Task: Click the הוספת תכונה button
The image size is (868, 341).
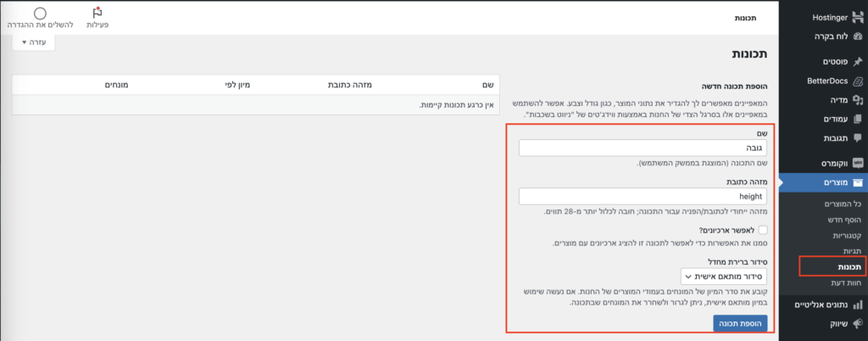Action: pos(740,323)
